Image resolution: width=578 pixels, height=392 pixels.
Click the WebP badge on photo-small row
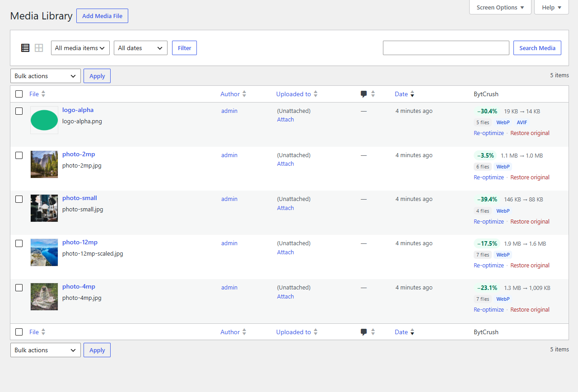click(503, 211)
